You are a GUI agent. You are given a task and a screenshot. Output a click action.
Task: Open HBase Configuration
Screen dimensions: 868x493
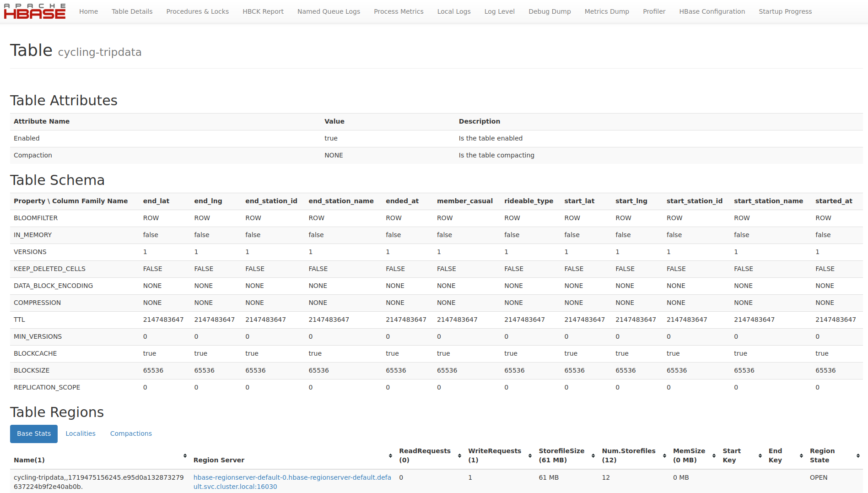pyautogui.click(x=712, y=11)
